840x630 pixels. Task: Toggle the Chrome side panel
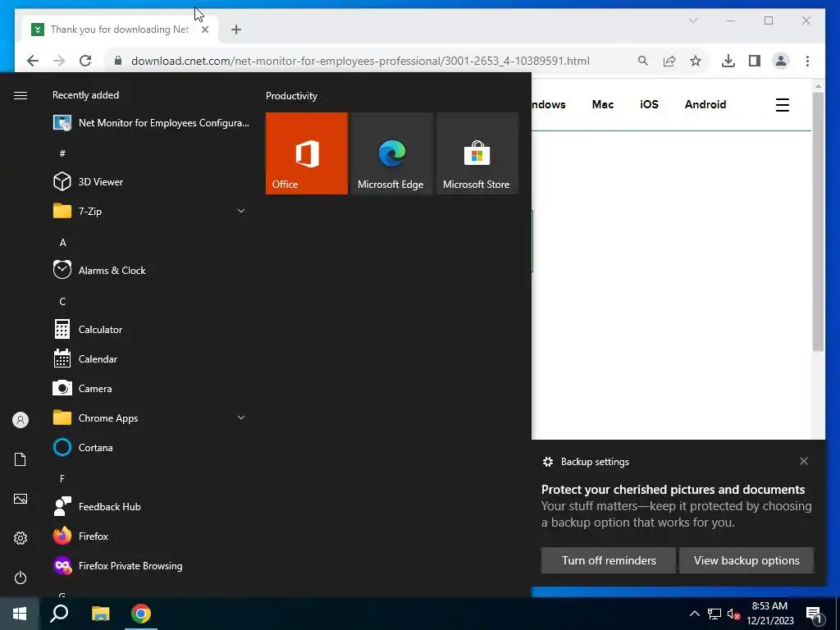coord(755,61)
